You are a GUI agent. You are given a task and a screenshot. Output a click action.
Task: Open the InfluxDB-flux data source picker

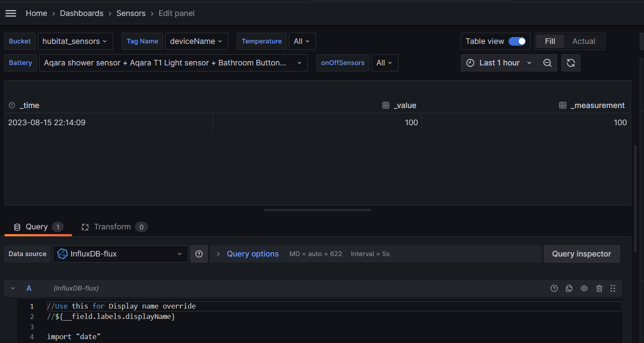coord(120,254)
